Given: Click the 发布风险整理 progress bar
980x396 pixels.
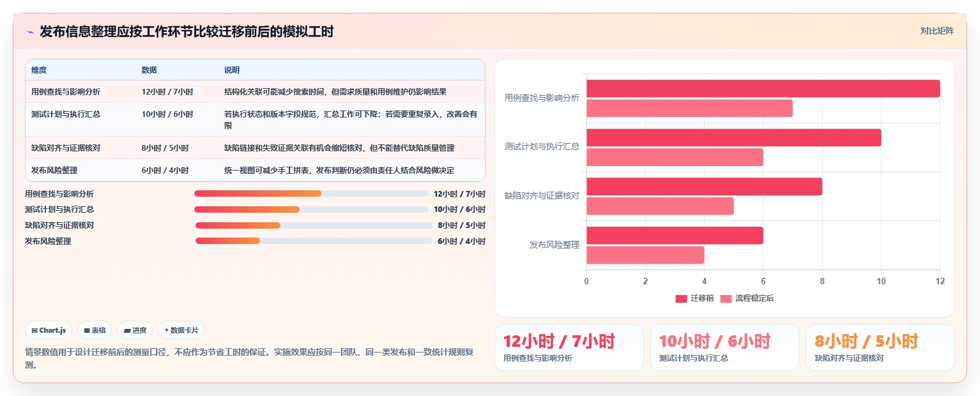Looking at the screenshot, I should coord(314,241).
